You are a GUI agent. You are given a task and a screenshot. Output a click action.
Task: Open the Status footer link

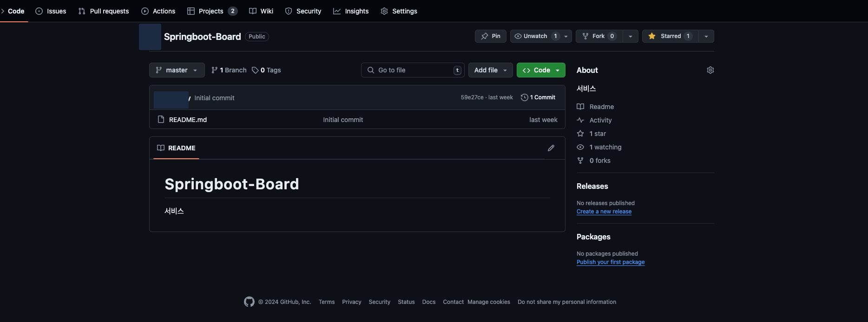click(406, 302)
